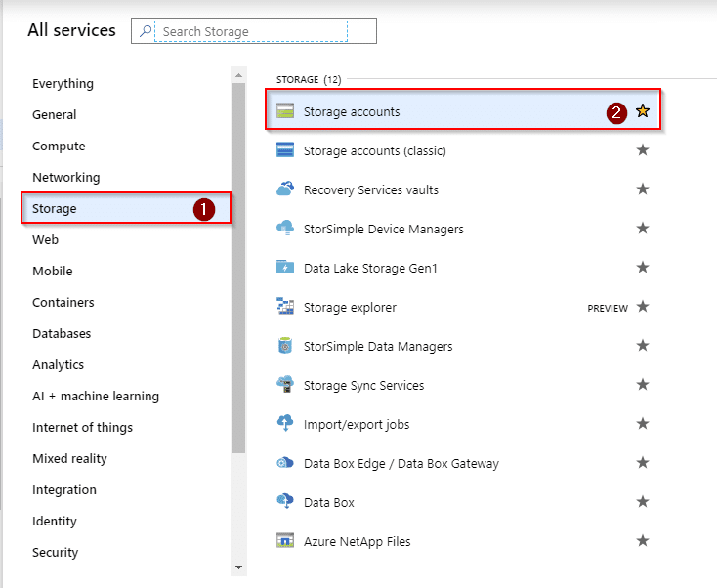The image size is (717, 588).
Task: Favorite StorSimple Data Managers with its star
Action: click(643, 345)
